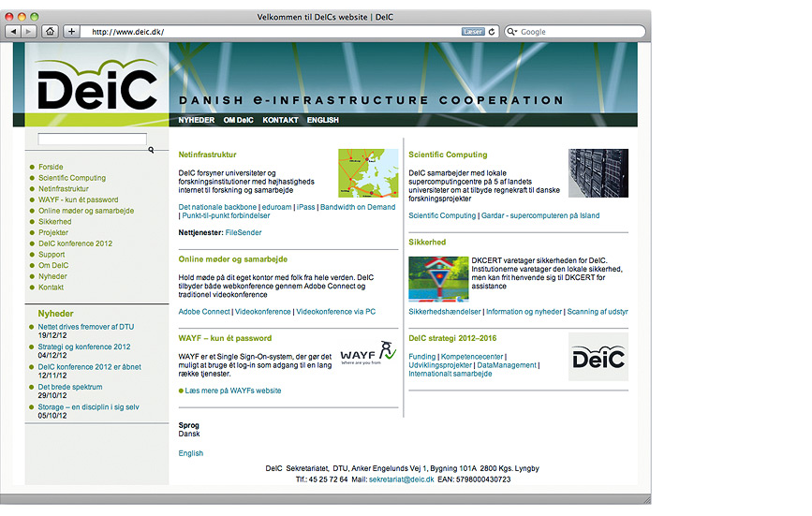Open news Nettet drives fremover af DTU

click(x=86, y=327)
